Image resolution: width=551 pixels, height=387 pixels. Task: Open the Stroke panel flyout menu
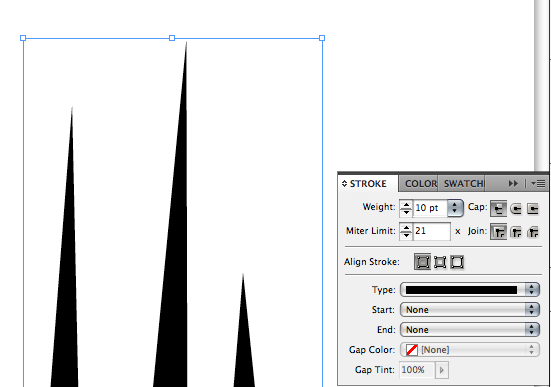coord(538,183)
